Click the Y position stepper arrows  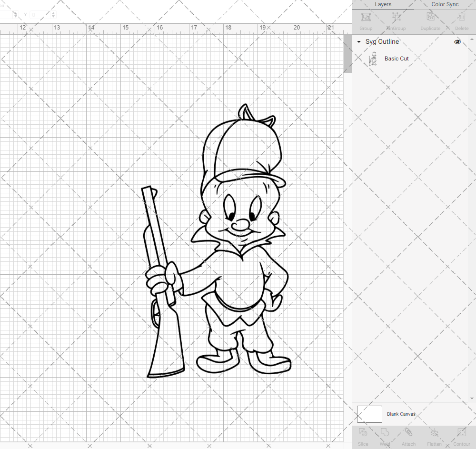click(53, 15)
